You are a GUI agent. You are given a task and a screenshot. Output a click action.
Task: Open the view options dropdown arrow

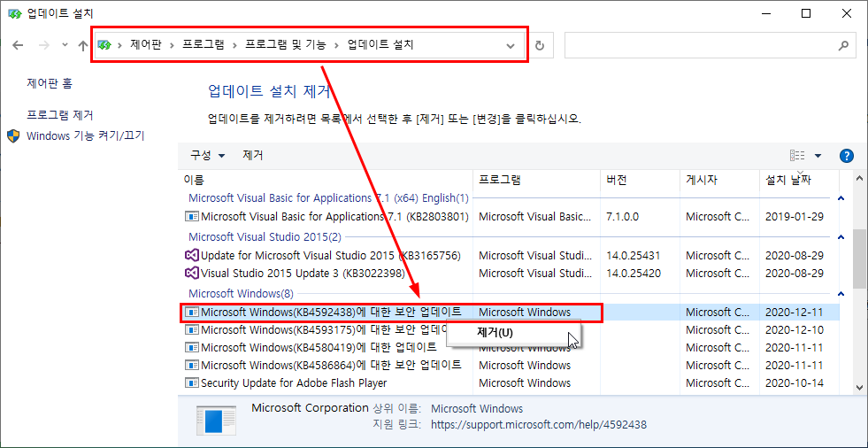coord(818,156)
